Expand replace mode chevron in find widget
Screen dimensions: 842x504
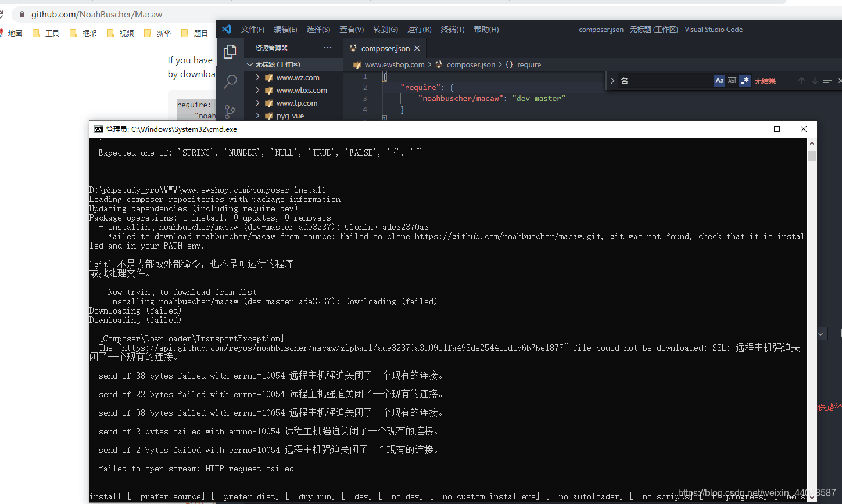tap(612, 81)
